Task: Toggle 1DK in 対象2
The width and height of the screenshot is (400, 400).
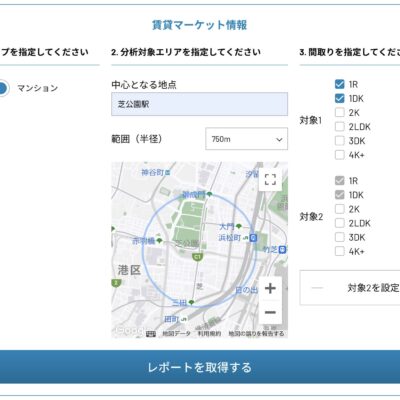Action: coord(339,195)
